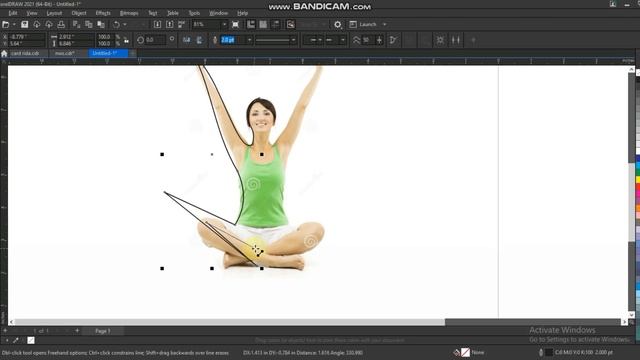The image size is (640, 360).
Task: Click the Page 1 tab
Action: (x=102, y=331)
